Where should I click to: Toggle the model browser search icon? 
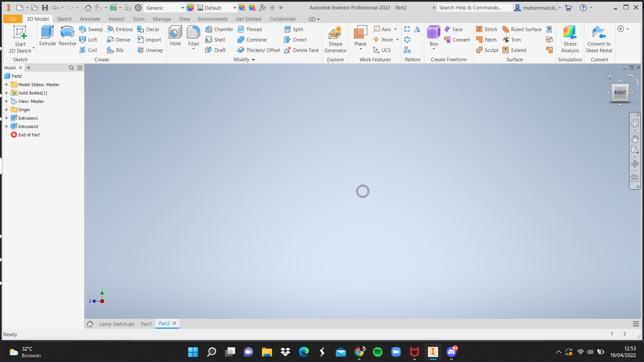(x=71, y=68)
